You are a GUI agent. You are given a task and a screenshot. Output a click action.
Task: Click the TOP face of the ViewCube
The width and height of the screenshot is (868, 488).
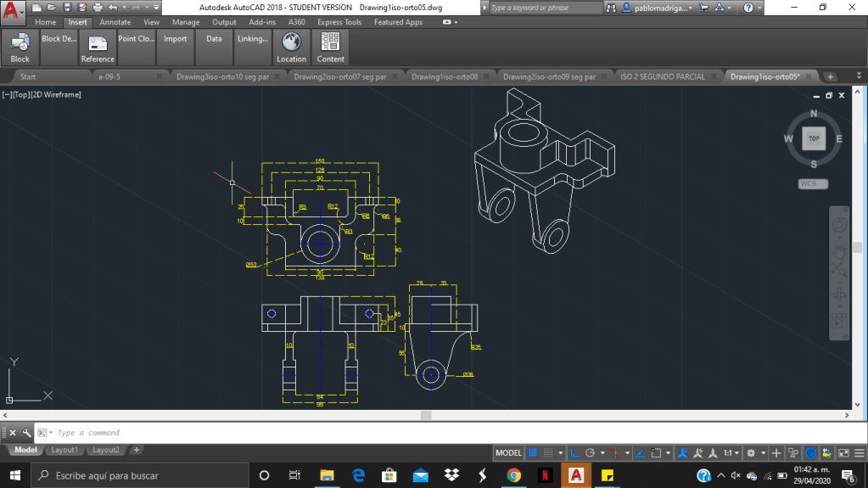pyautogui.click(x=813, y=138)
